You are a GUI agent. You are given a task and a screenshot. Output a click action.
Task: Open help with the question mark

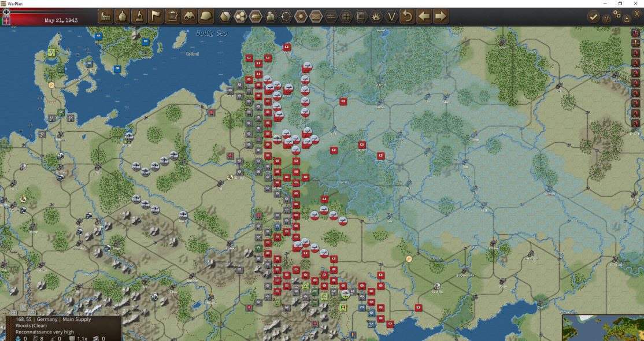606,18
